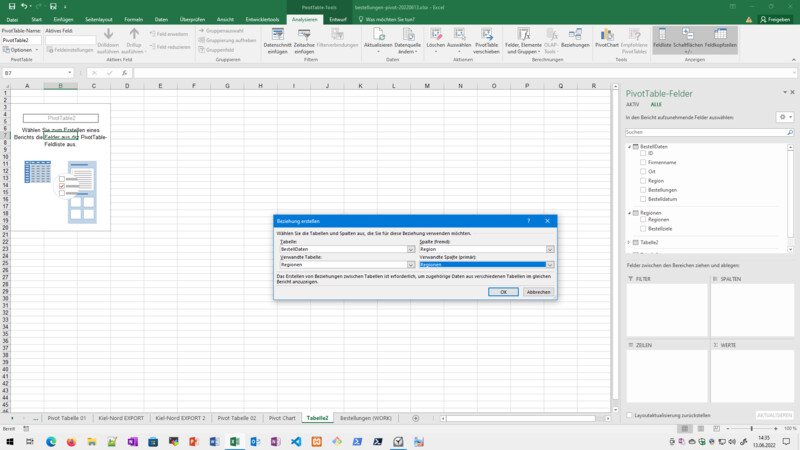Check the Bestelldatum field checkbox
Image resolution: width=800 pixels, height=450 pixels.
(x=643, y=199)
